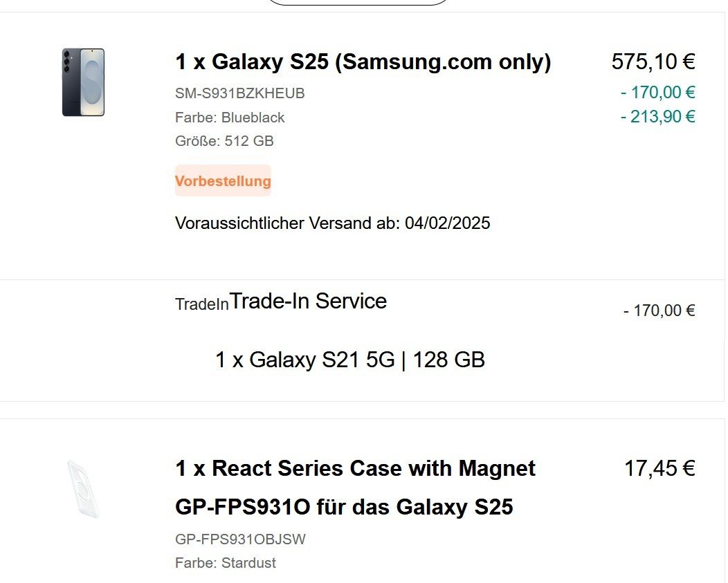728x583 pixels.
Task: Click the Farbe: Stardust color label
Action: coord(226,563)
